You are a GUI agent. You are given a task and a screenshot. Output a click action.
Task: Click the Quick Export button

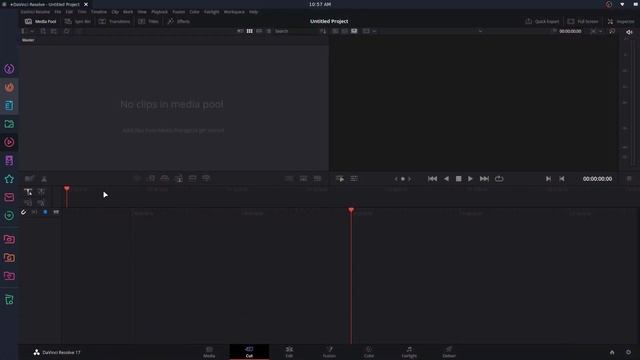coord(542,21)
